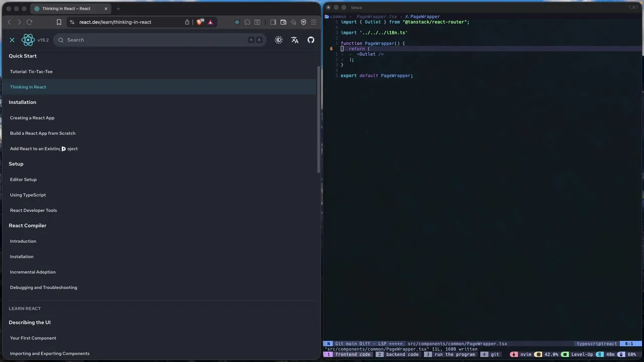Switch to tmux window 4 git
This screenshot has width=644, height=362.
pos(491,354)
